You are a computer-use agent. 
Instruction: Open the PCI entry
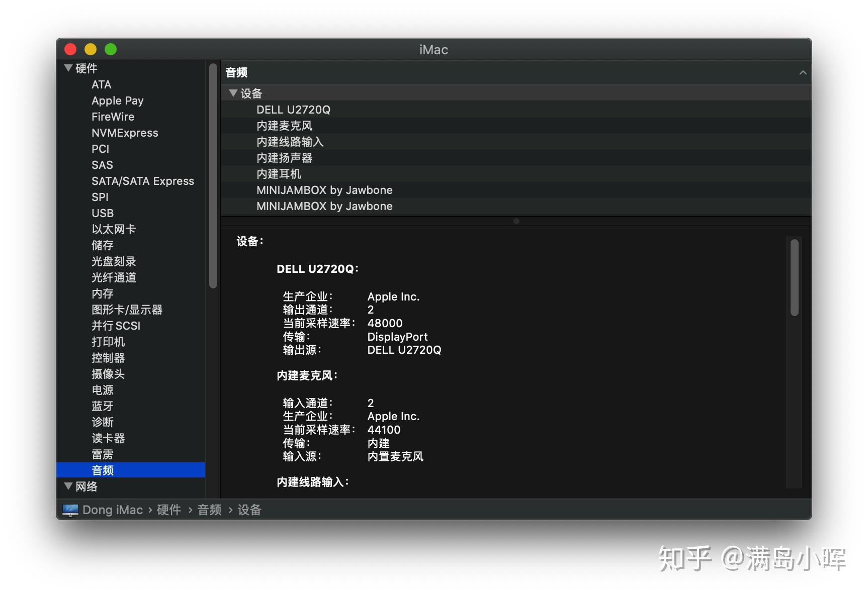101,149
